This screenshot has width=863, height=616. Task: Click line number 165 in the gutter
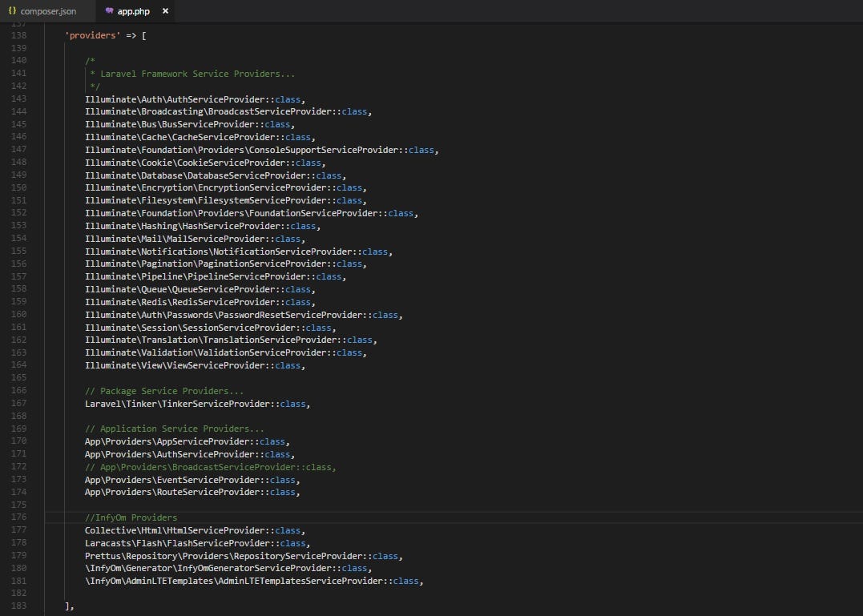(18, 378)
